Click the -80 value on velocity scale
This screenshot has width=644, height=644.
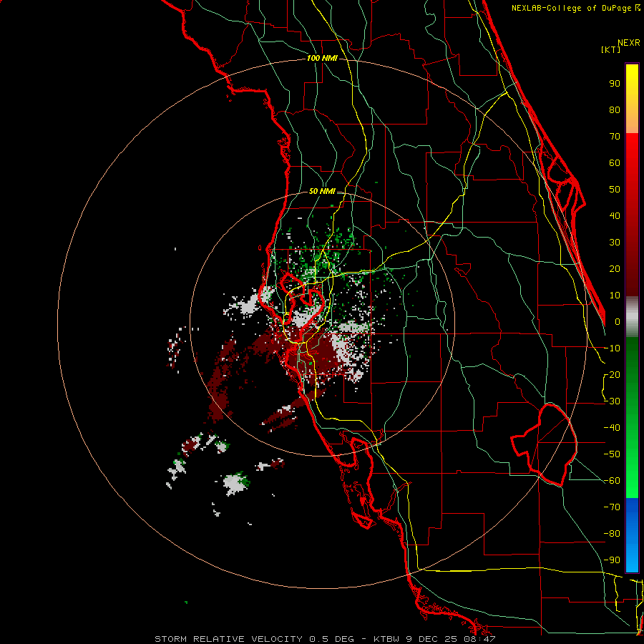pyautogui.click(x=612, y=534)
